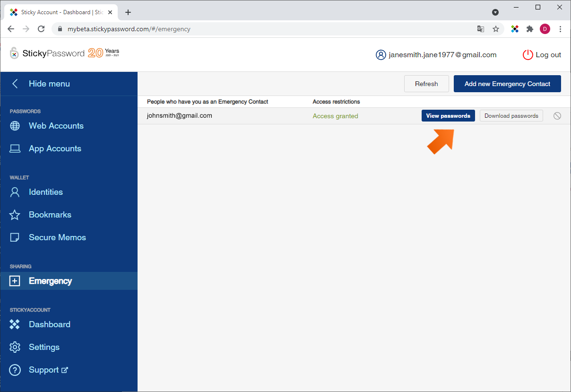Viewport: 571px width, 392px height.
Task: Click the App Accounts laptop icon
Action: pos(15,148)
